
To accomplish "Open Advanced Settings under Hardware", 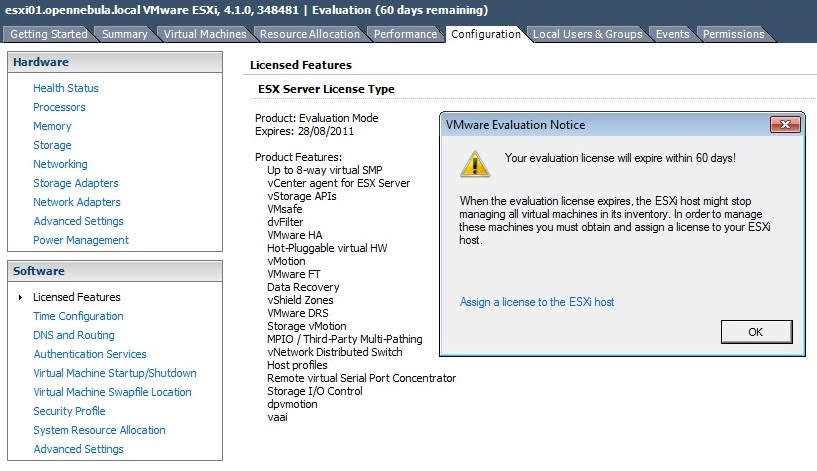I will pyautogui.click(x=78, y=221).
